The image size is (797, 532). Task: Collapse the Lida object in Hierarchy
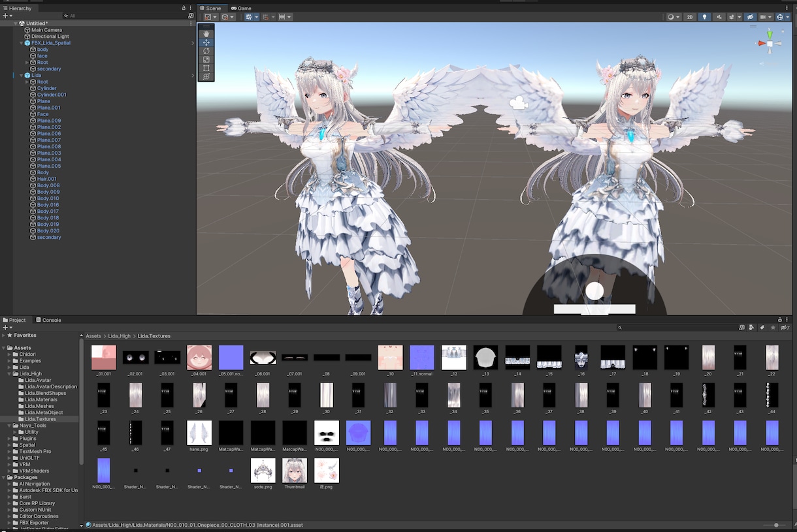pyautogui.click(x=21, y=76)
